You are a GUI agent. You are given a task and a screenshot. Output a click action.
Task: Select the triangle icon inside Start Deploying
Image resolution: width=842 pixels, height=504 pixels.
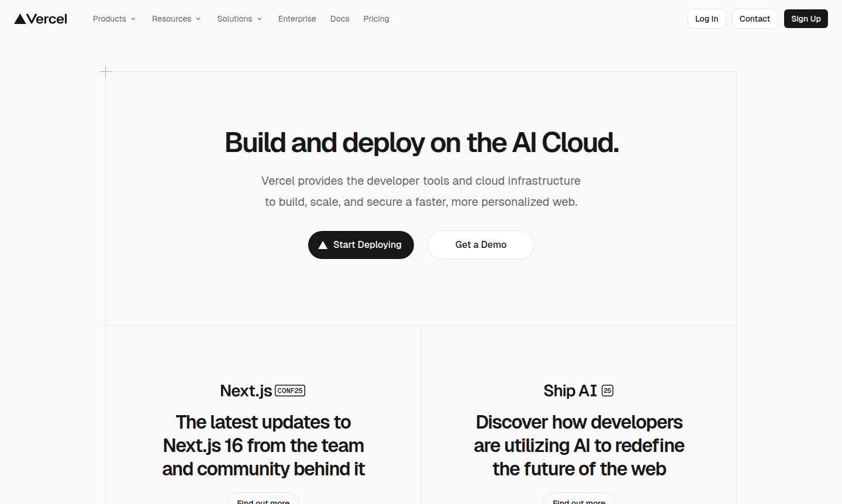click(x=322, y=244)
